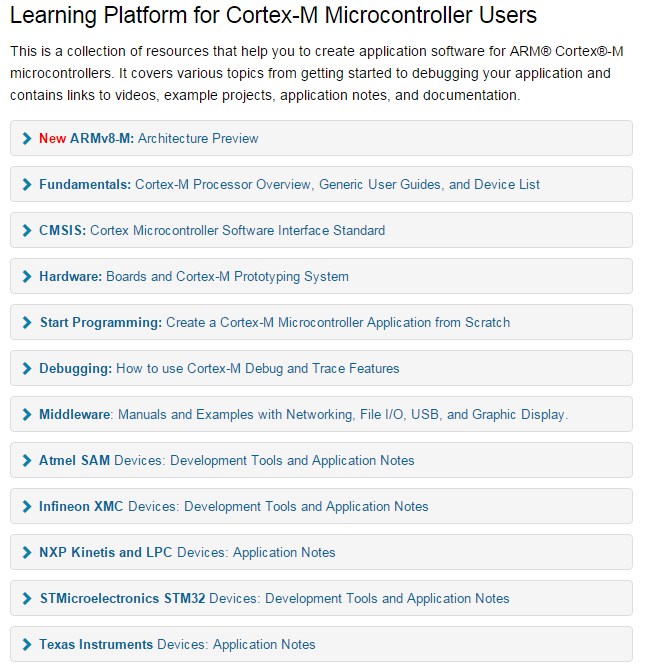The height and width of the screenshot is (670, 645).
Task: Click the chevron beside CMSIS
Action: point(27,230)
